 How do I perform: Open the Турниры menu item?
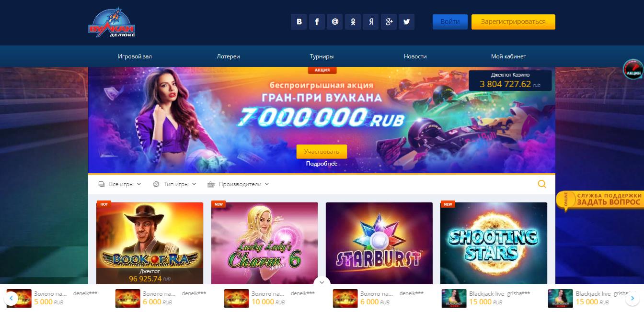click(x=322, y=56)
